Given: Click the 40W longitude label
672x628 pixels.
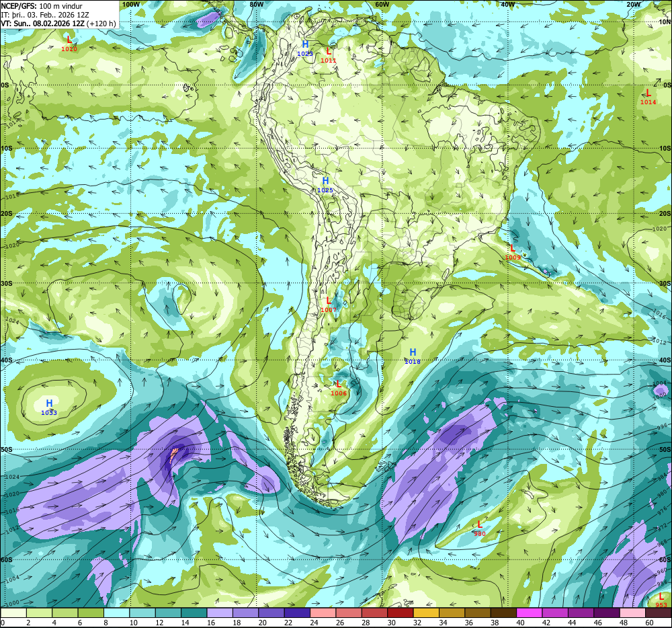Looking at the screenshot, I should (507, 4).
